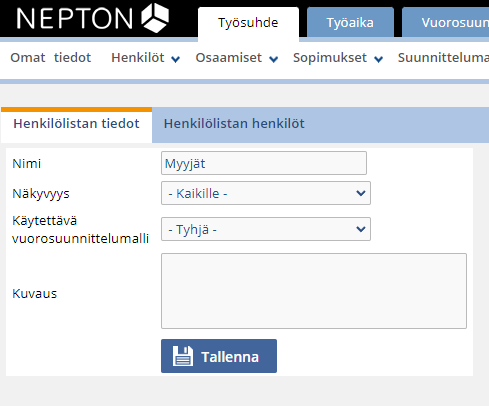Select the Henkilölistan tiedot tab
Screen dimensions: 489x406
tap(76, 124)
